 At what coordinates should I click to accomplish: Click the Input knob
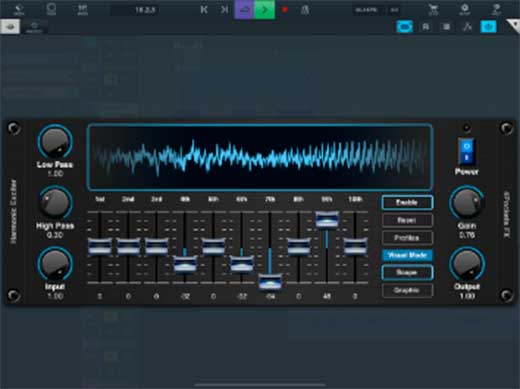click(x=55, y=264)
